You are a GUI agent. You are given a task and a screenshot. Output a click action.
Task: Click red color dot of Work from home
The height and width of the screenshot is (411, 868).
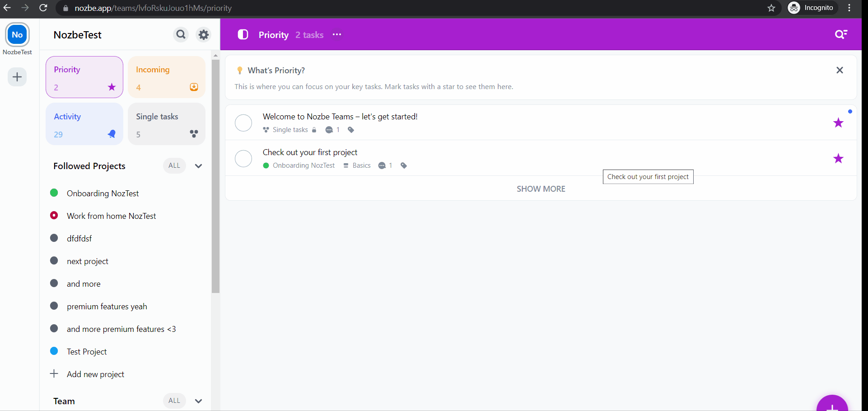pyautogui.click(x=54, y=215)
